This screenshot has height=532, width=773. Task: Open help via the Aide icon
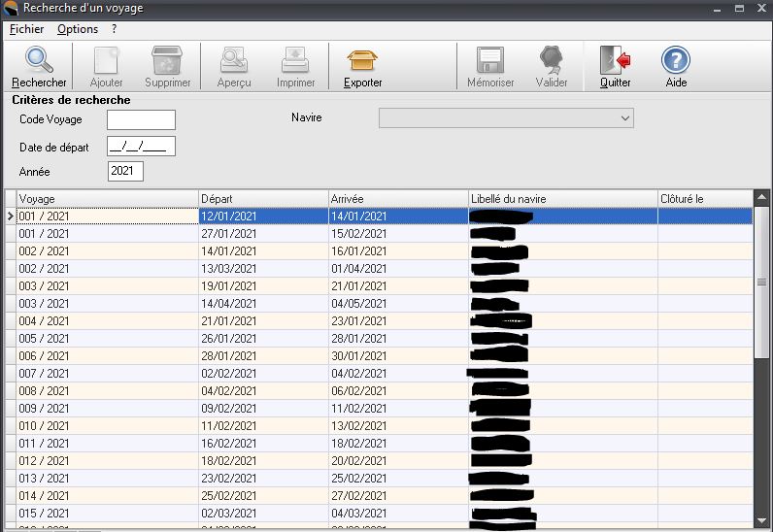click(x=676, y=61)
